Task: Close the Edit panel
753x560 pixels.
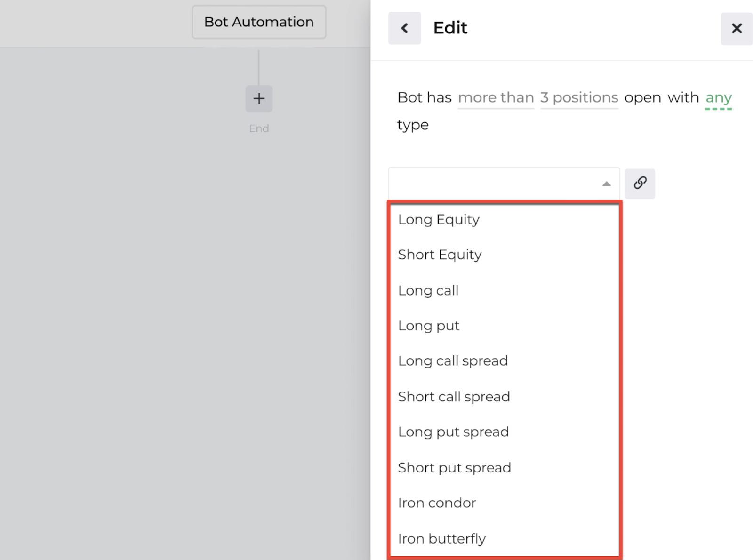Action: coord(737,29)
